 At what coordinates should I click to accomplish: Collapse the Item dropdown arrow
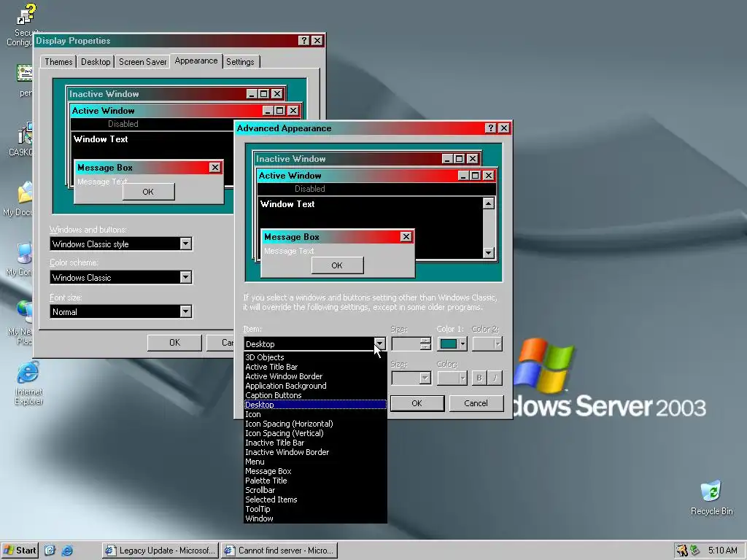[379, 343]
